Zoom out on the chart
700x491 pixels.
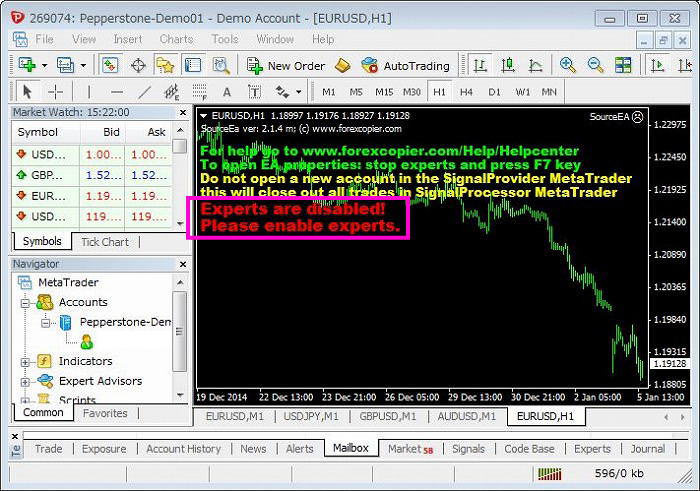(x=596, y=66)
